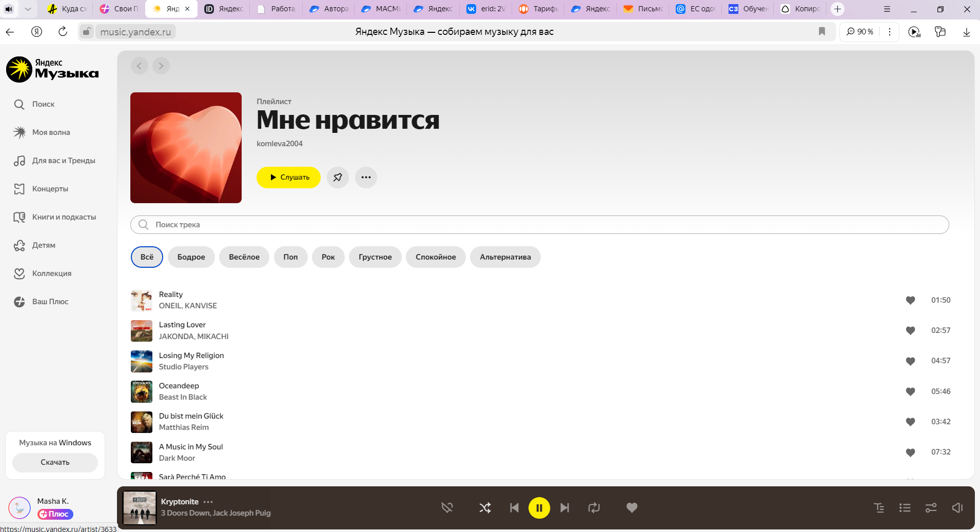
Task: Toggle repeat in the player bar
Action: pyautogui.click(x=594, y=508)
